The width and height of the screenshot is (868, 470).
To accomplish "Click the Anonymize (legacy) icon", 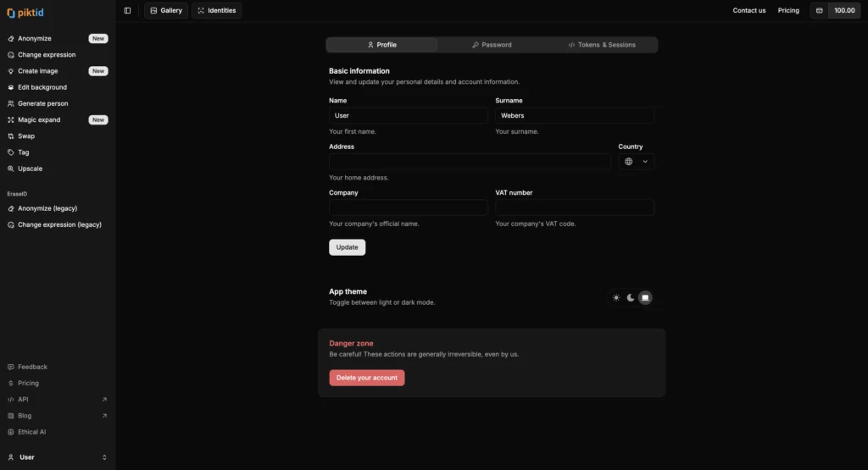I will click(x=10, y=208).
